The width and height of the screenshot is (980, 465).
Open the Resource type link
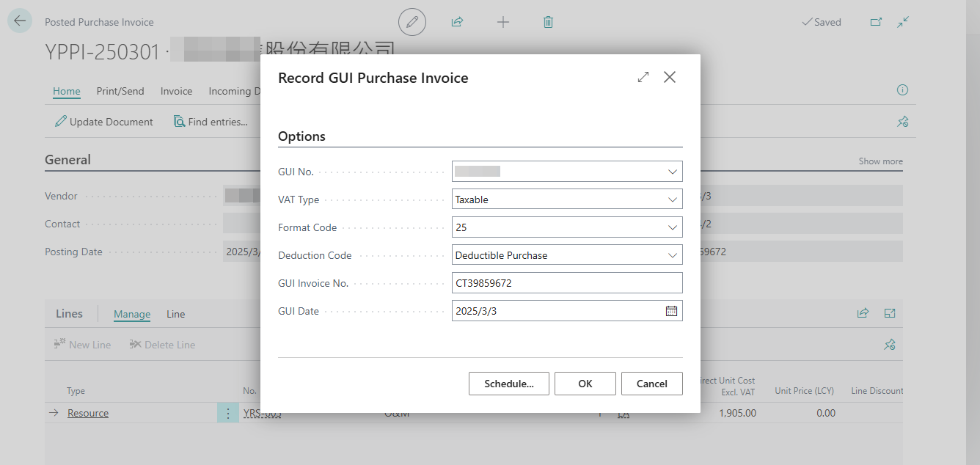tap(88, 413)
